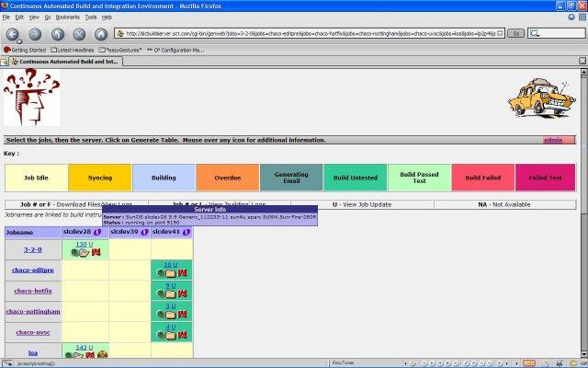Click into the URL address bar
The width and height of the screenshot is (588, 368).
coord(312,33)
